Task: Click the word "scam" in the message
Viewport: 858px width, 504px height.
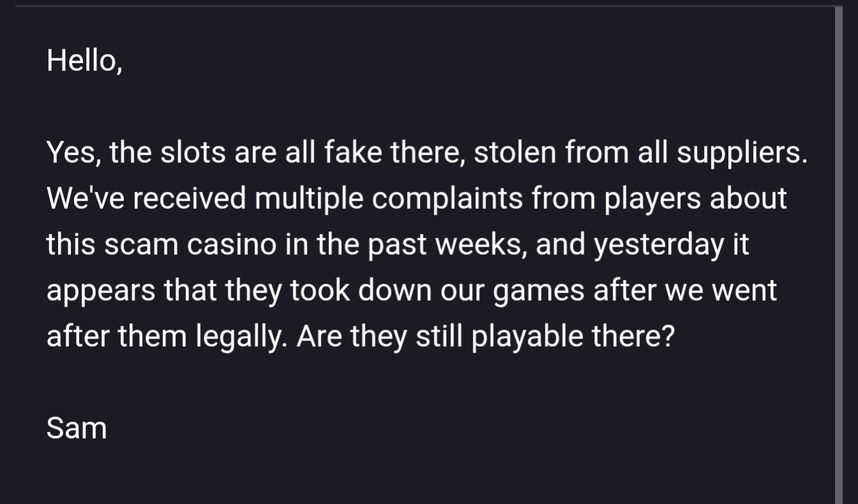Action: tap(141, 245)
